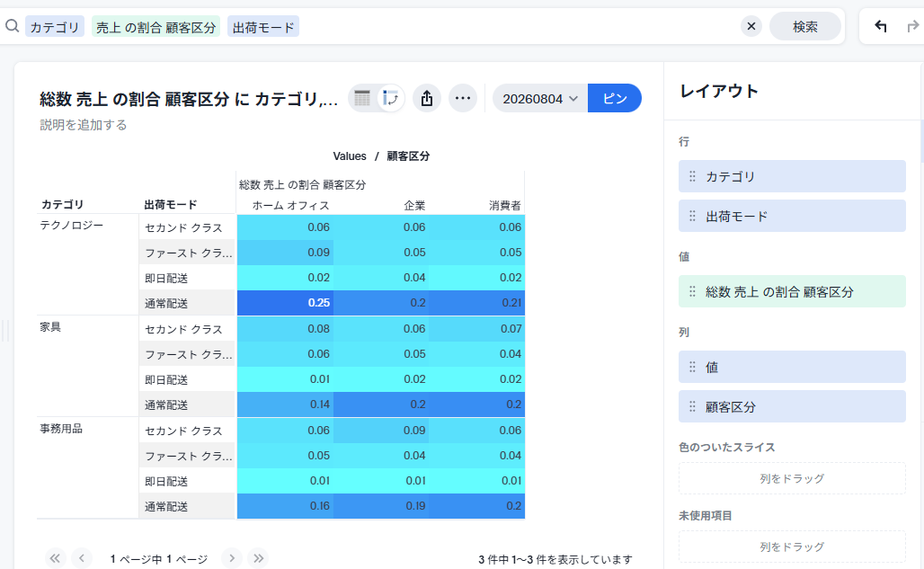Viewport: 924px width, 569px height.
Task: Undo with the back arrow icon
Action: coord(880,26)
